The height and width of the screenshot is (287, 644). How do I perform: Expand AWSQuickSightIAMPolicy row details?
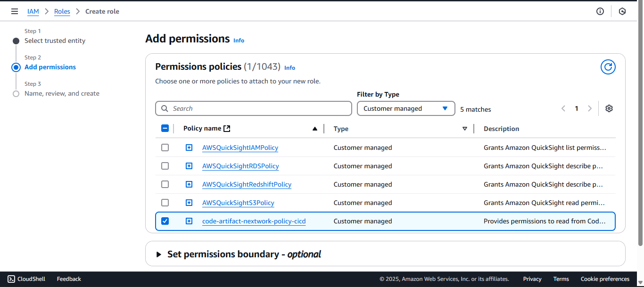click(189, 148)
